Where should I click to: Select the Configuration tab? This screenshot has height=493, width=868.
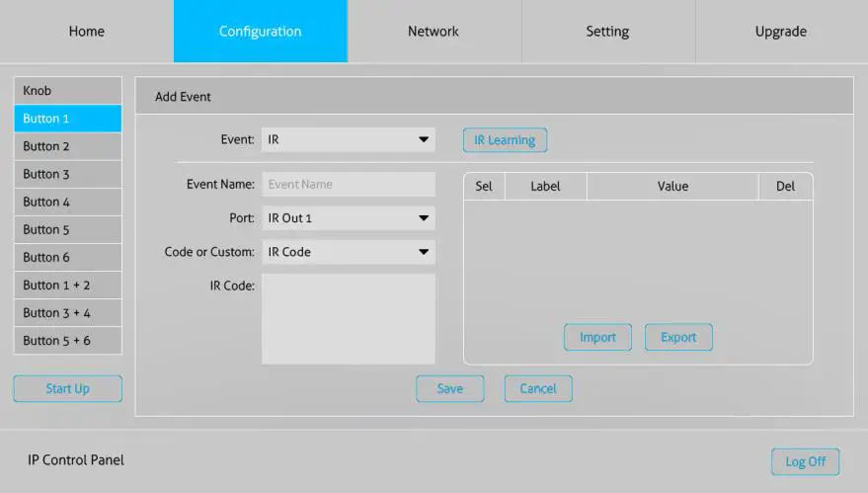coord(260,31)
